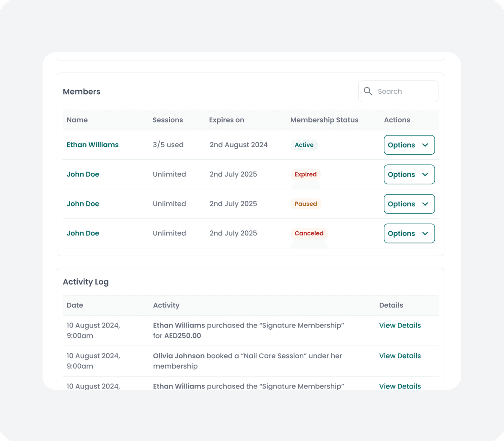Click the search magnifier icon
Image resolution: width=504 pixels, height=441 pixels.
(x=368, y=91)
